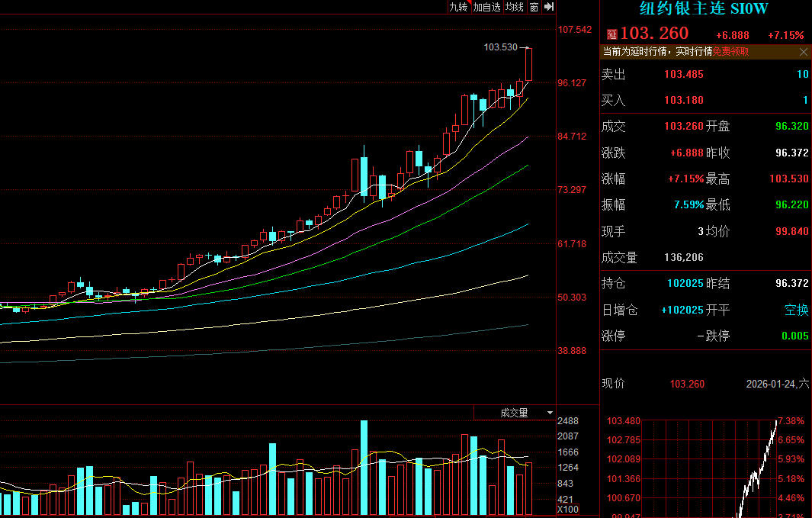Select the 买入 bid price 103.180
Viewport: 812px width, 518px height.
pyautogui.click(x=683, y=100)
